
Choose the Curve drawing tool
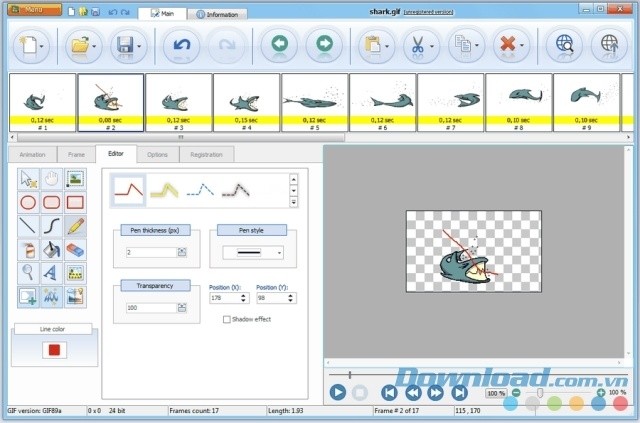click(x=52, y=226)
